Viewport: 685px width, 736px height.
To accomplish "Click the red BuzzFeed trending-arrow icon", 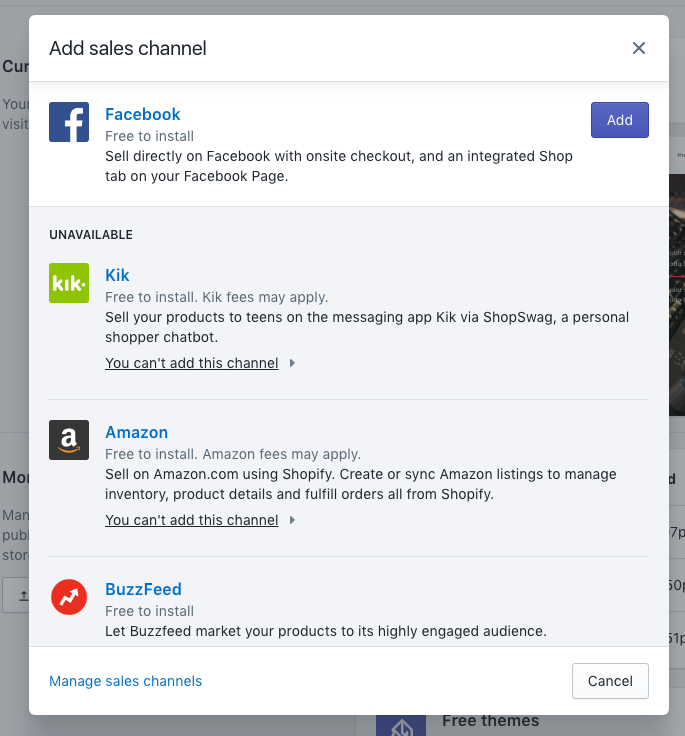I will pyautogui.click(x=69, y=597).
